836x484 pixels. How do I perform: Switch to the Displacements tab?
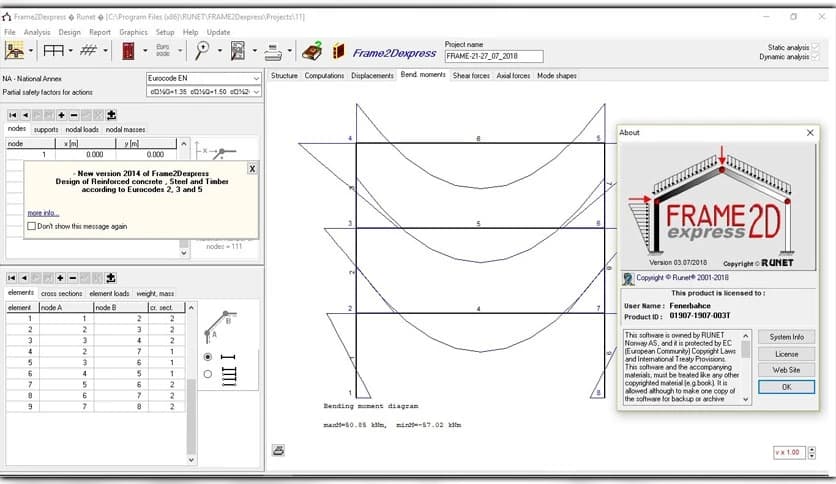[x=372, y=76]
